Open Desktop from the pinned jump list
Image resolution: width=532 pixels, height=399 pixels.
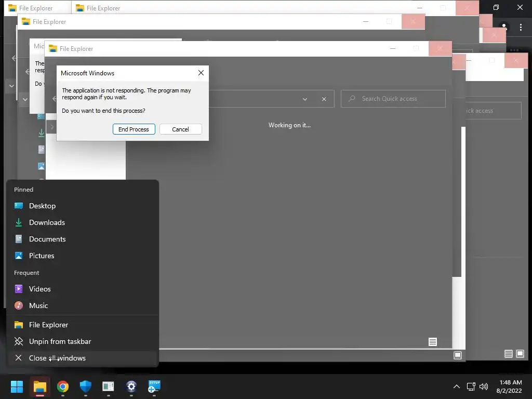[83, 206]
